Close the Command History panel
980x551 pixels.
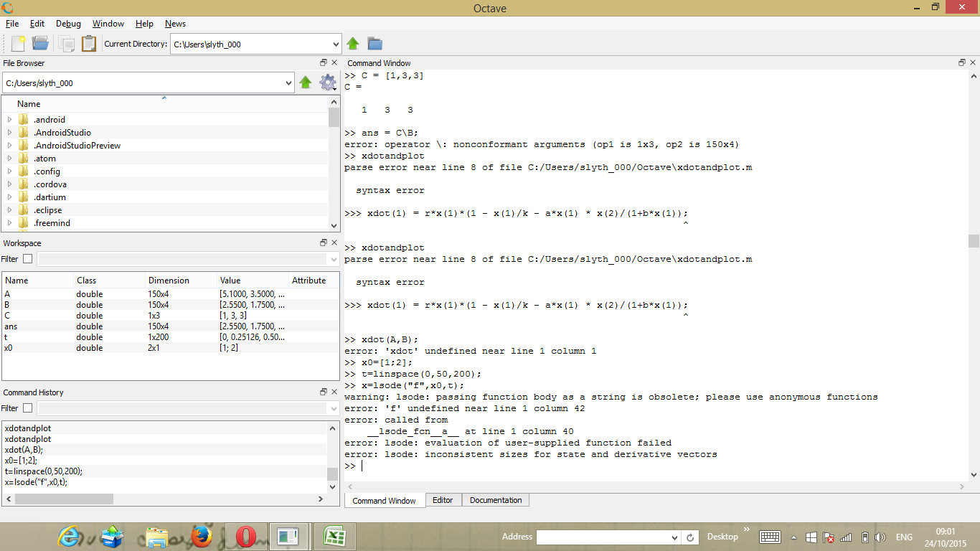334,392
